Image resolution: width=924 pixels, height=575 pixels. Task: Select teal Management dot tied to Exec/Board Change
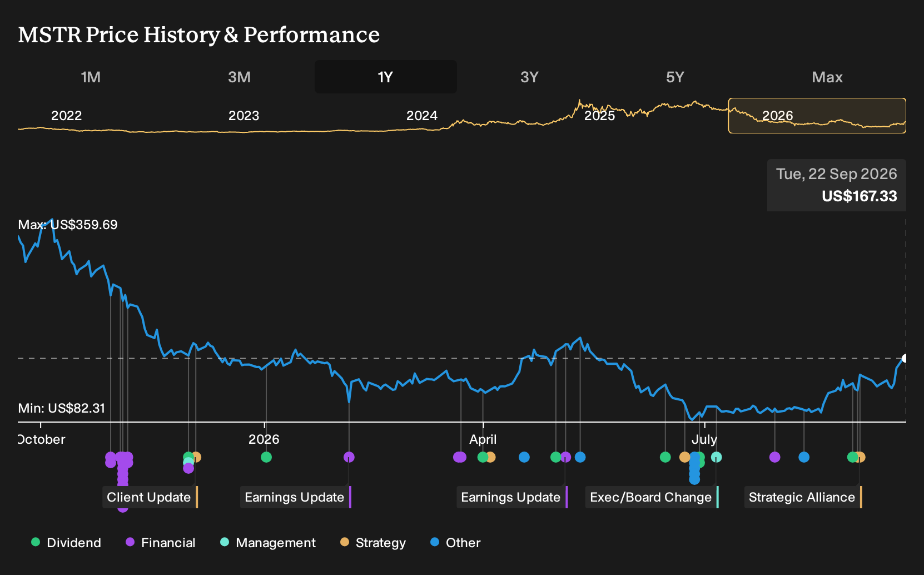tap(717, 457)
